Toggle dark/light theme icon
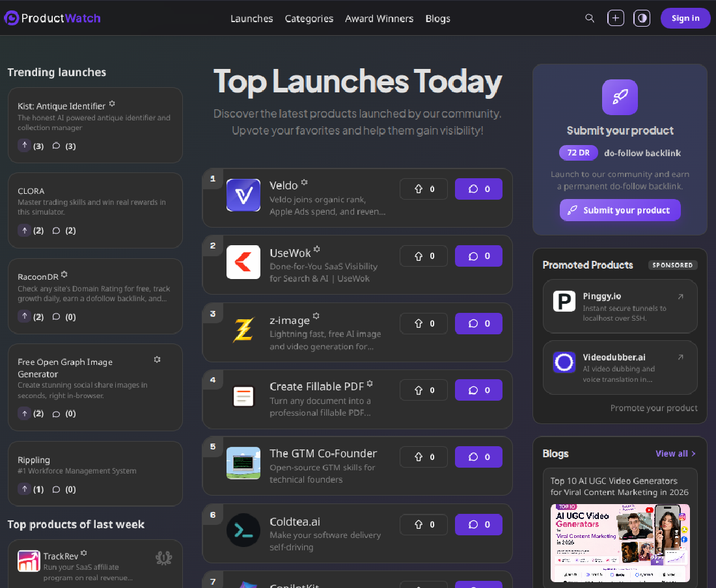The height and width of the screenshot is (588, 716). [x=642, y=18]
